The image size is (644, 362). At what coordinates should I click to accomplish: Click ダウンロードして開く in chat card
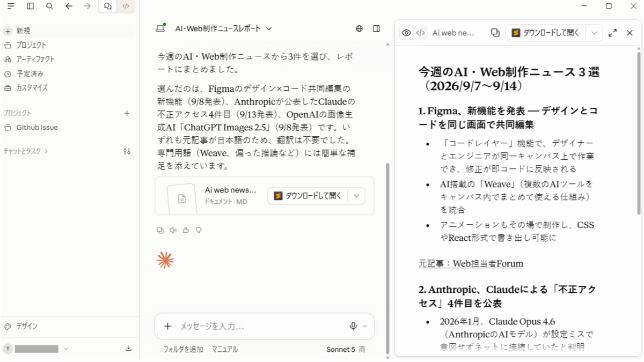pyautogui.click(x=308, y=196)
